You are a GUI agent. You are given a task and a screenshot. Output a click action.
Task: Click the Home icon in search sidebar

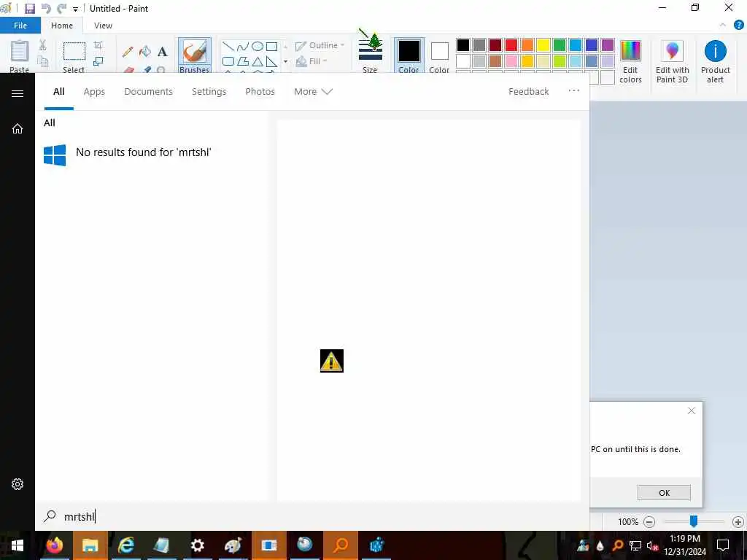pyautogui.click(x=18, y=128)
